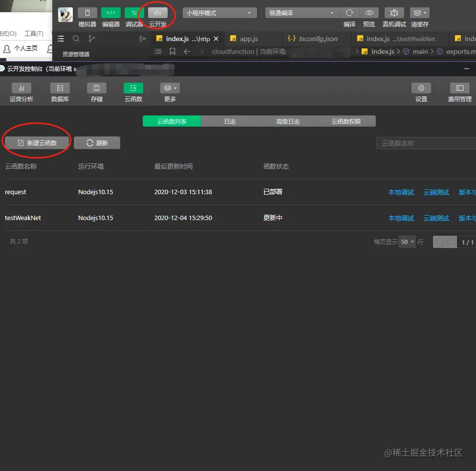Open 本地调试 for the request function

click(401, 192)
